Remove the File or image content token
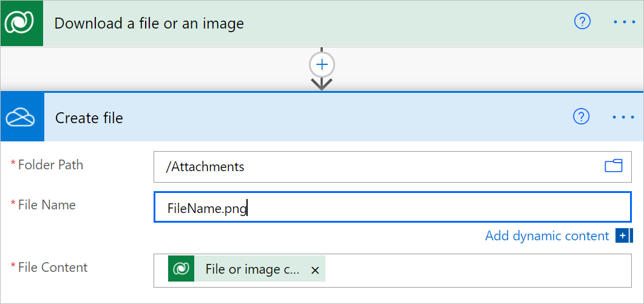644x304 pixels. (x=315, y=271)
